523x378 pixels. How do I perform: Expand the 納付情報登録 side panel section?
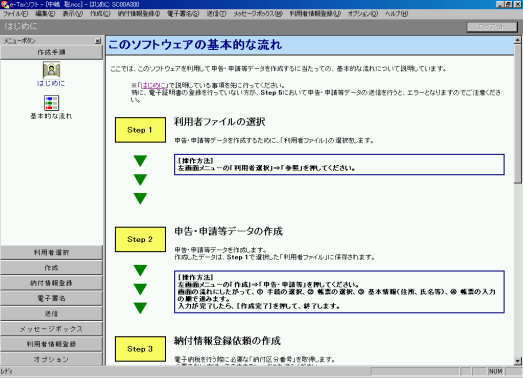point(51,283)
